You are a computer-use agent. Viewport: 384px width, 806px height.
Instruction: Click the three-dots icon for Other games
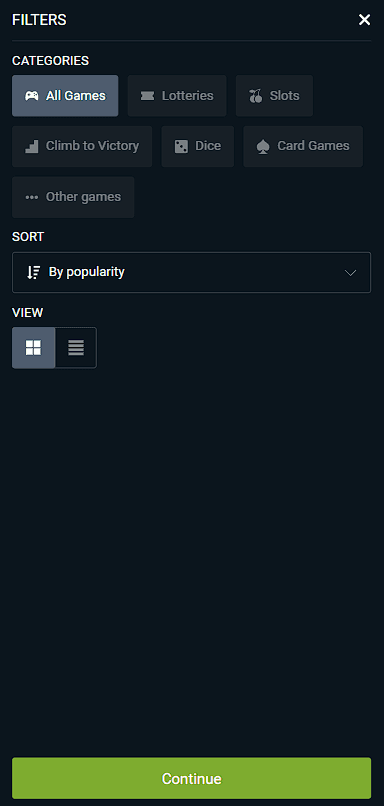[x=32, y=197]
